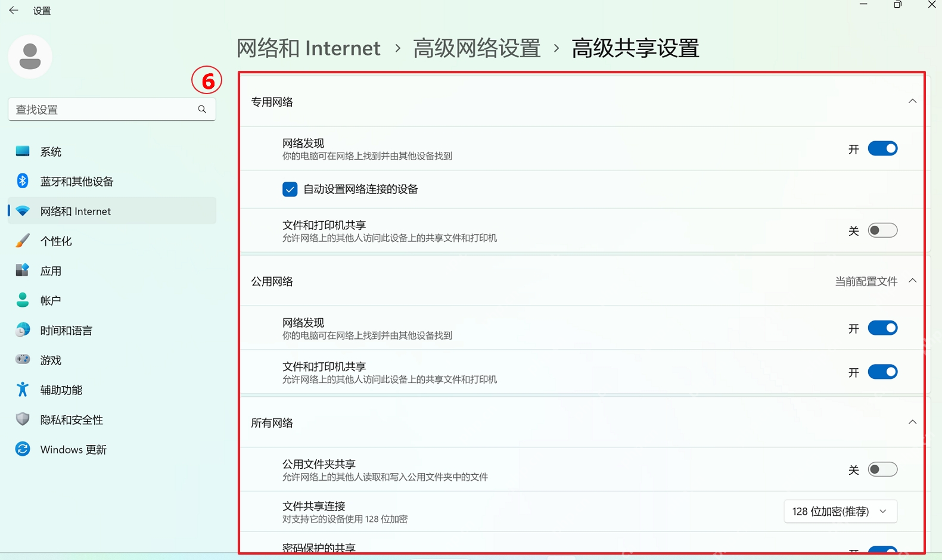Turn off 网络发现 under 专用网络
Image resolution: width=942 pixels, height=560 pixels.
tap(882, 148)
